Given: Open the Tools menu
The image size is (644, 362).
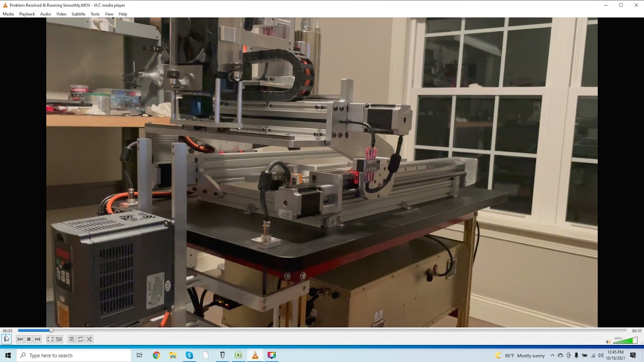Looking at the screenshot, I should 95,14.
